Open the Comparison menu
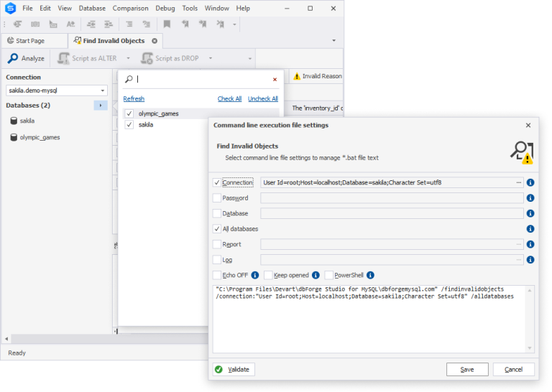This screenshot has height=392, width=552. click(x=130, y=8)
